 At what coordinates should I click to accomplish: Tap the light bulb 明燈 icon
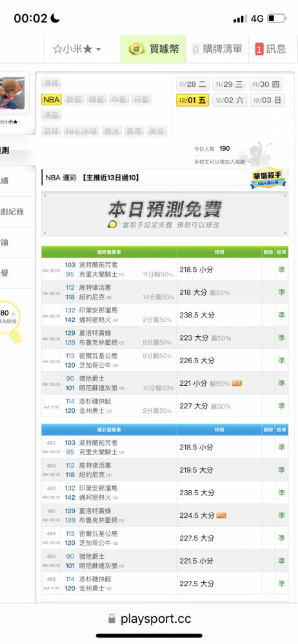[10, 323]
